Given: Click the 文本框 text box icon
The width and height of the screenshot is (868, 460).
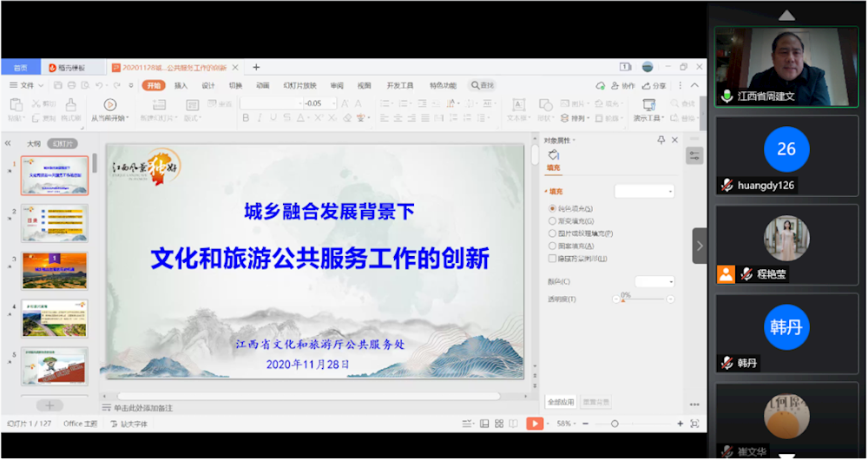Looking at the screenshot, I should [x=517, y=104].
